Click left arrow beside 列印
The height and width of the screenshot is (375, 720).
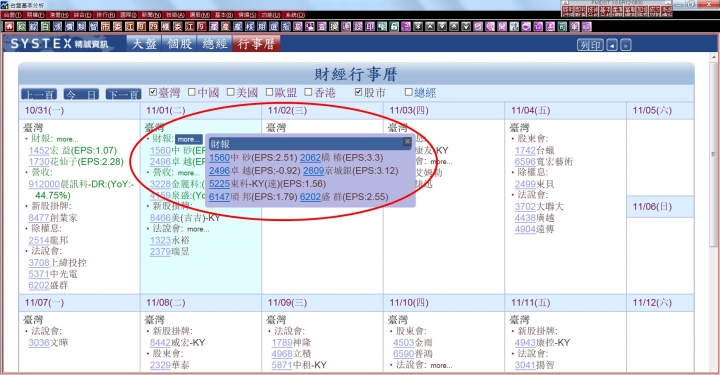pyautogui.click(x=612, y=45)
